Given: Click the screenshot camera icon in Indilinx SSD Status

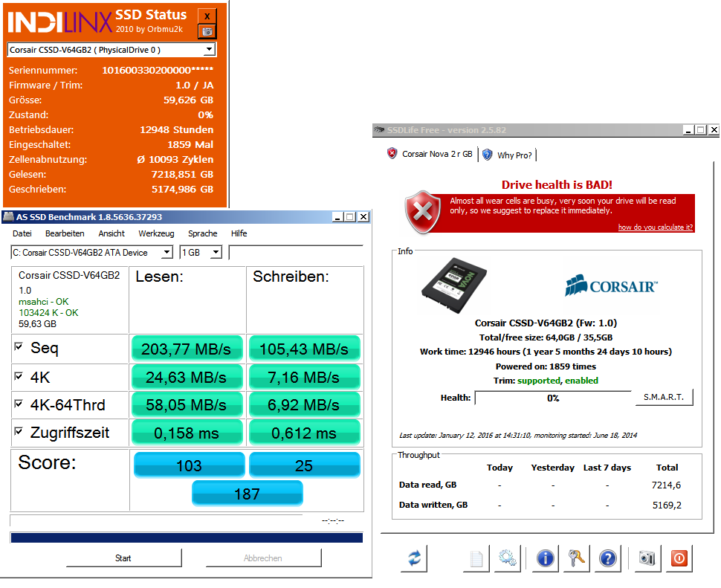Looking at the screenshot, I should pyautogui.click(x=207, y=31).
